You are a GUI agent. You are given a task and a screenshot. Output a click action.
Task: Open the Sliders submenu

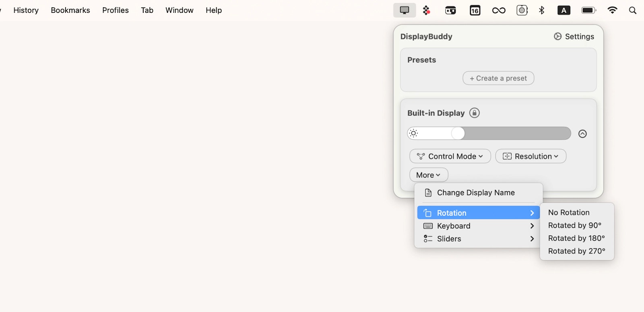click(479, 239)
